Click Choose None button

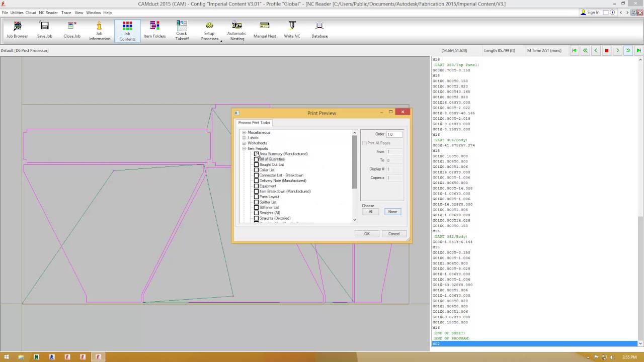click(392, 212)
